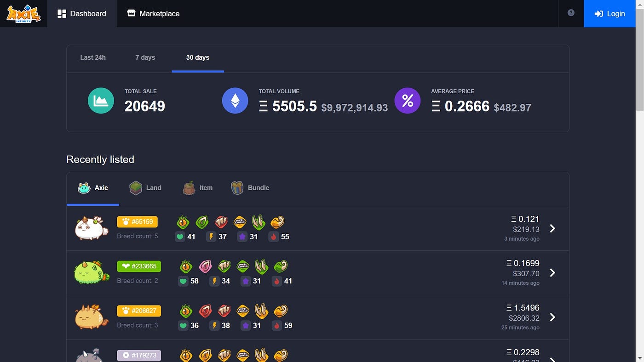Click the 'Recently listed' heading
This screenshot has width=644, height=362.
point(100,159)
